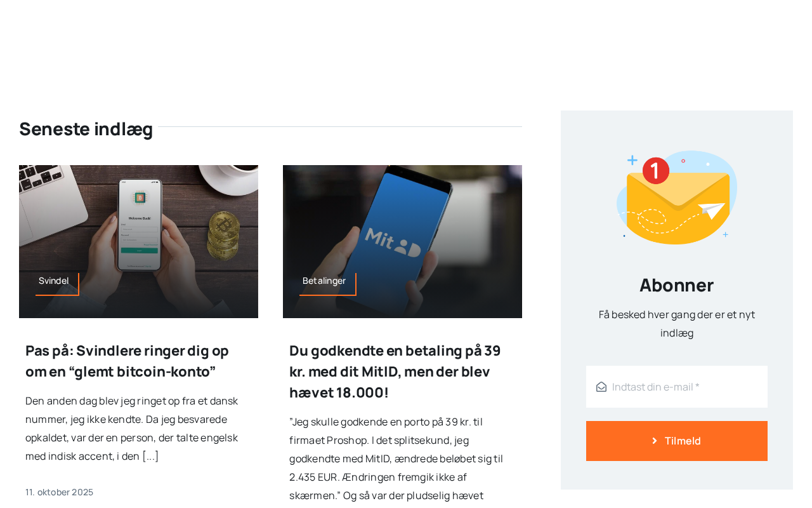Click the Seneste indlæg heading
The height and width of the screenshot is (508, 812).
click(86, 129)
